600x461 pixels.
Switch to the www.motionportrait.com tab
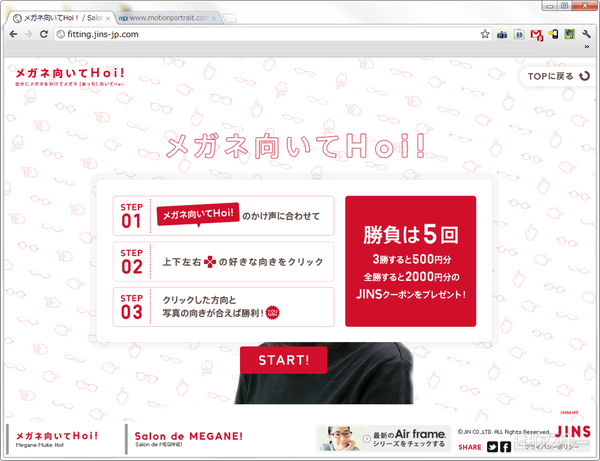(168, 18)
